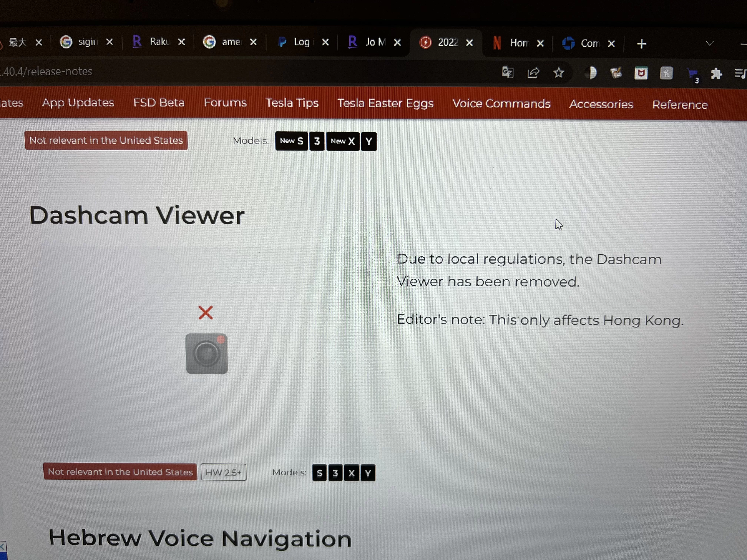The image size is (747, 560).
Task: Select the plain 'X' badge in lower Models row
Action: coord(352,473)
